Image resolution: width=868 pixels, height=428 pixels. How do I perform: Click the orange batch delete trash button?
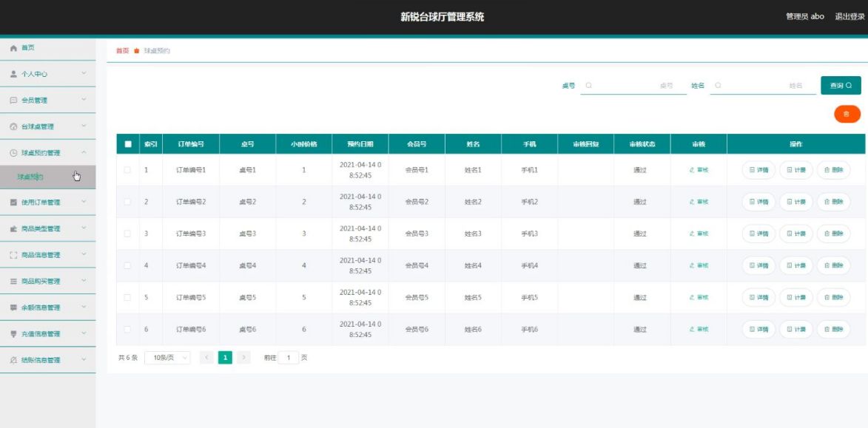[x=847, y=114]
